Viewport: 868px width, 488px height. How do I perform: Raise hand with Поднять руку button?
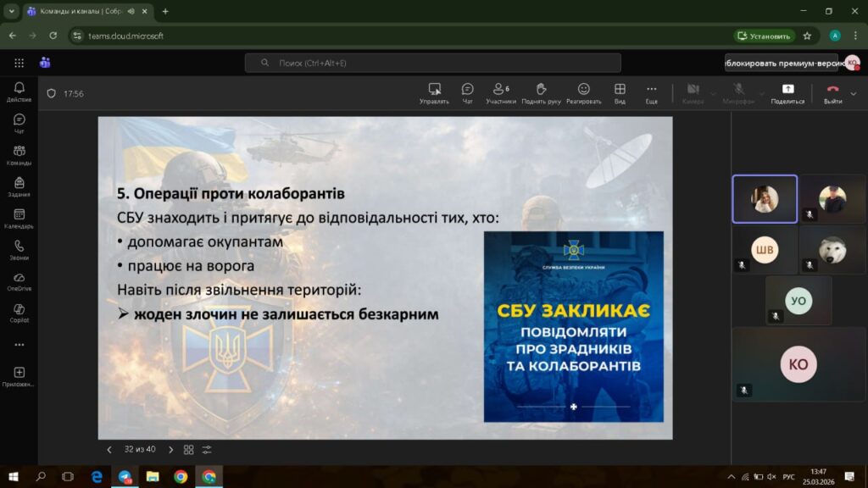541,92
